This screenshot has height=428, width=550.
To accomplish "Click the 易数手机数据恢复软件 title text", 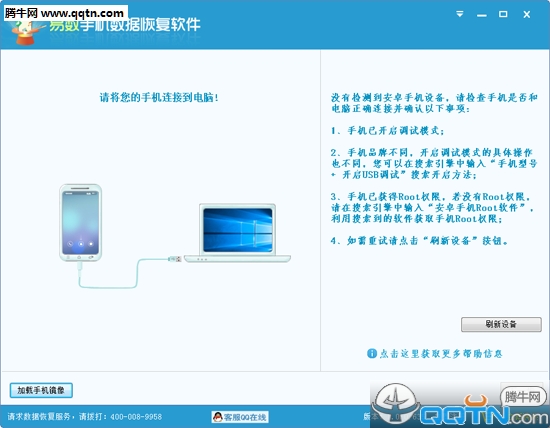I will pos(125,25).
